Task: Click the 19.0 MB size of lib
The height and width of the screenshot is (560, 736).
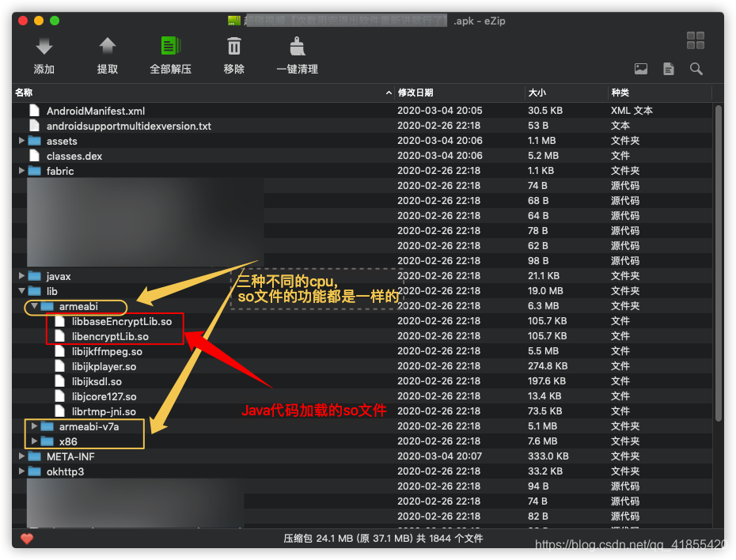Action: 545,291
